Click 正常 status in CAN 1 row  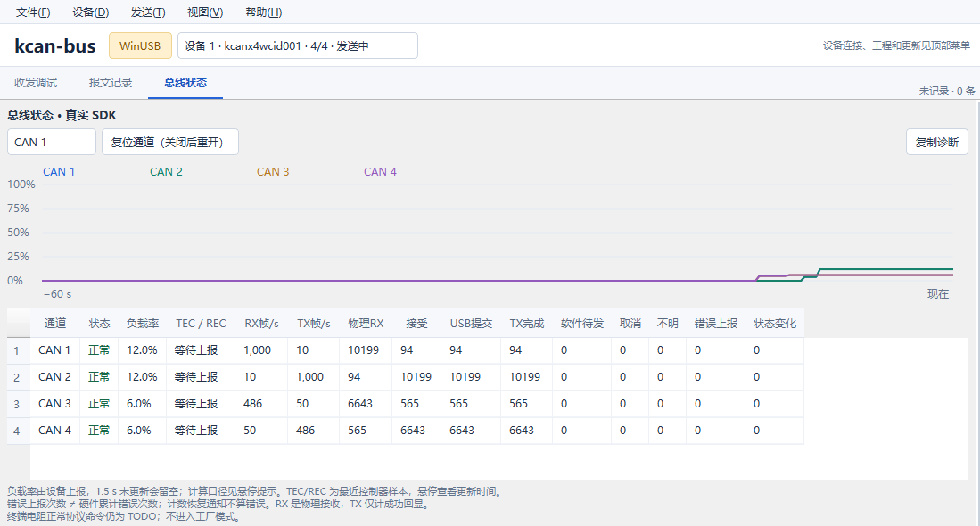pyautogui.click(x=99, y=350)
